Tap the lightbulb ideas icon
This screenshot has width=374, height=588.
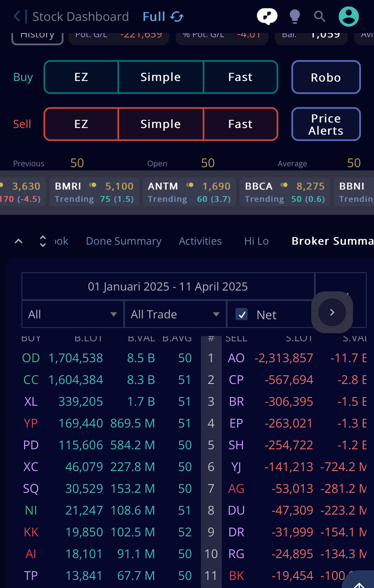click(295, 16)
